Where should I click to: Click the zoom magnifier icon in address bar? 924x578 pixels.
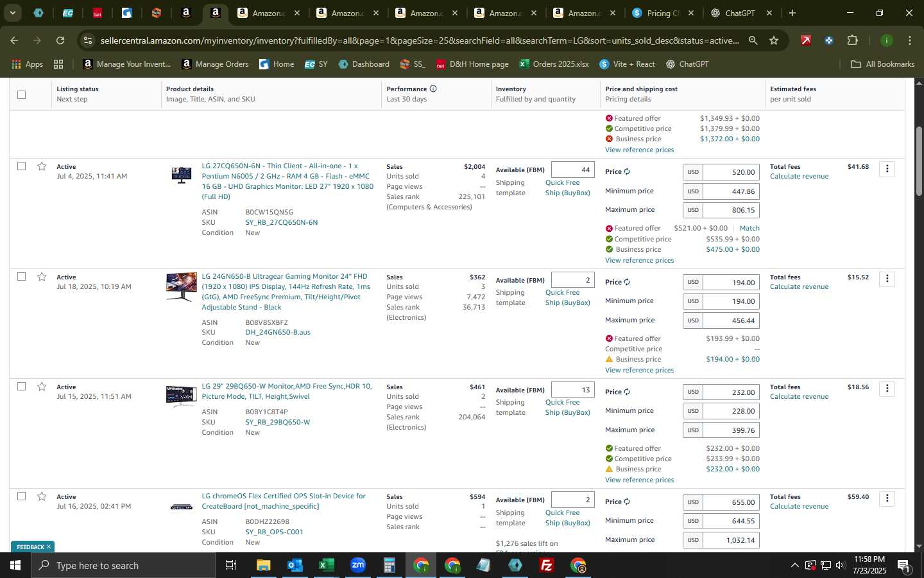click(753, 40)
